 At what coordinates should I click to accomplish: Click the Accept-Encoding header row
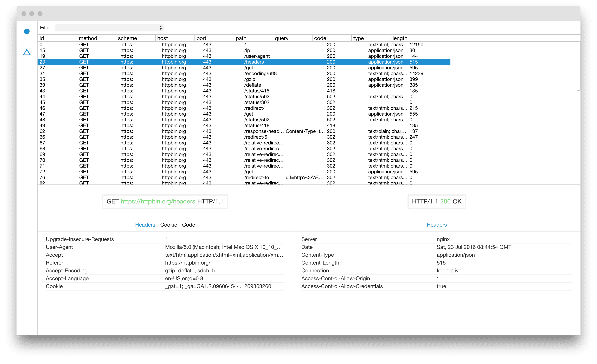pyautogui.click(x=165, y=271)
